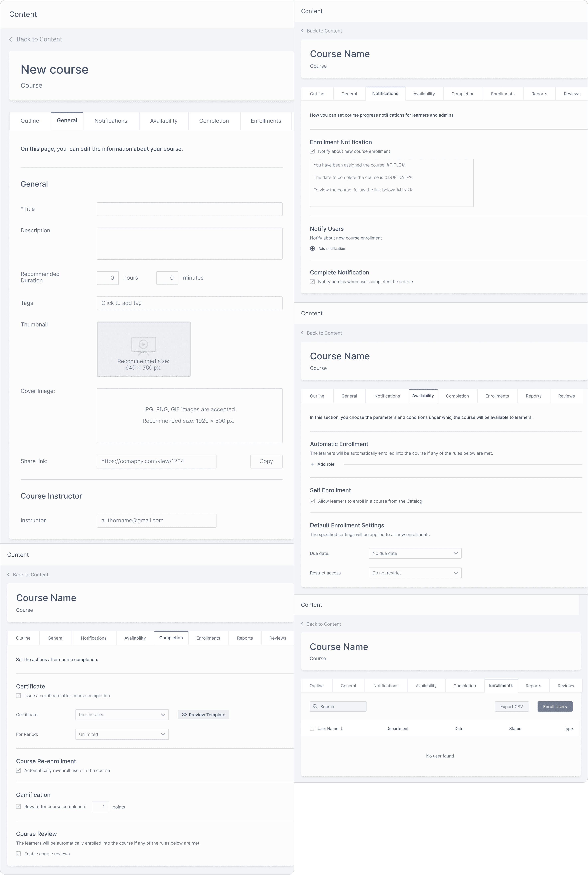Click the plus-circle Add notification icon

click(312, 249)
